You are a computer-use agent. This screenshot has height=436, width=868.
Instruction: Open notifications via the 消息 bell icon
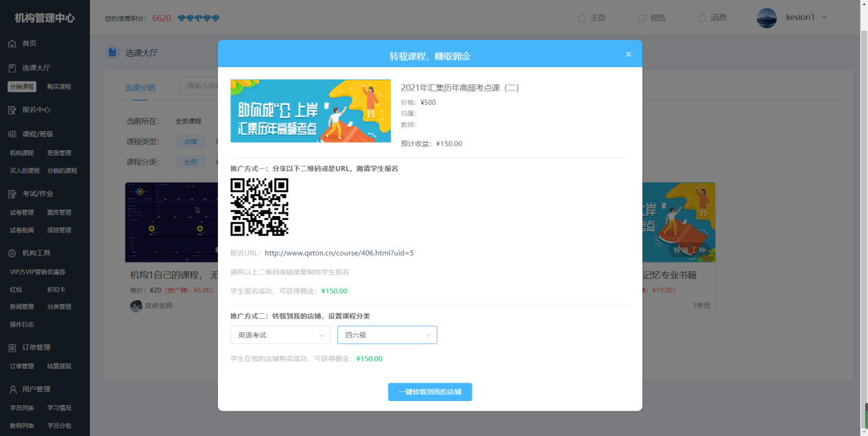(x=701, y=18)
